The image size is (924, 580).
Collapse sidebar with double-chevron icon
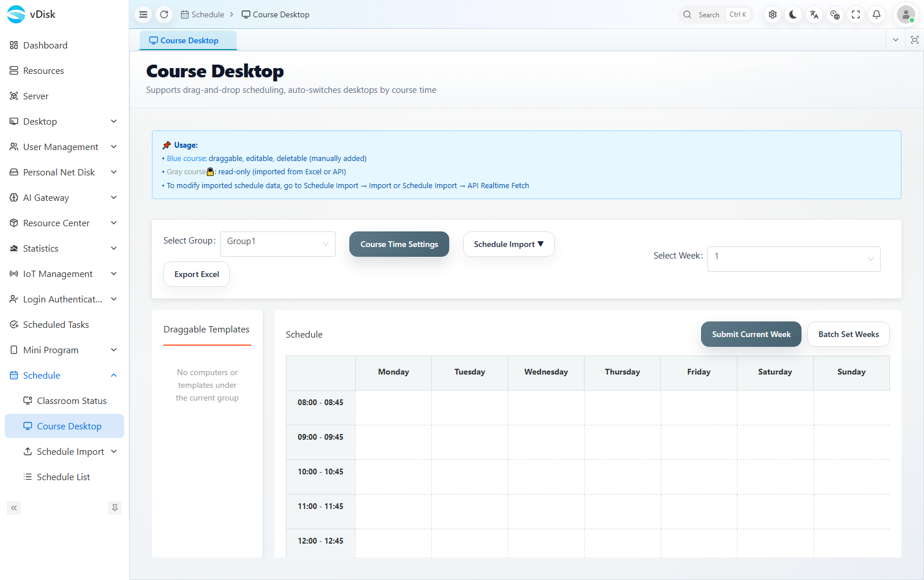coord(14,508)
